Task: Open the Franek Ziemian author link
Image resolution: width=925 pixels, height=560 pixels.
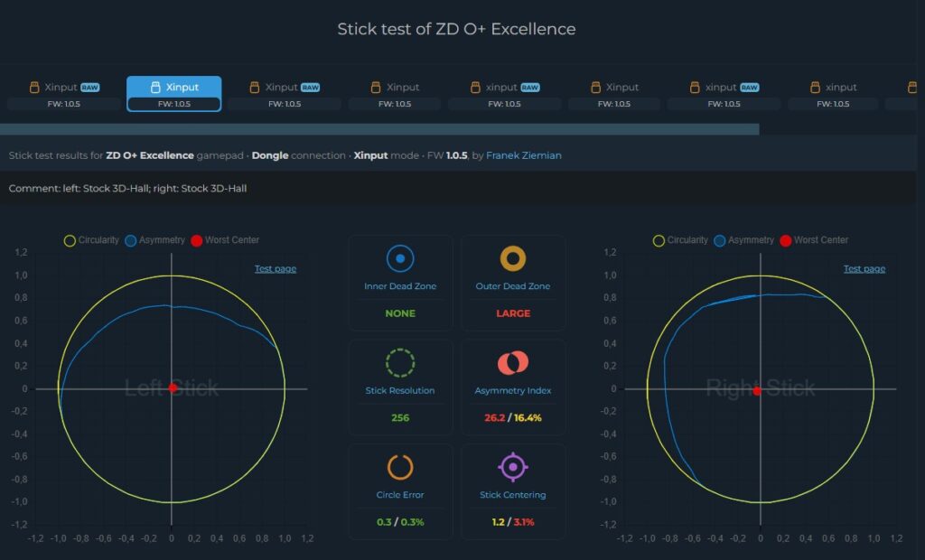Action: [523, 155]
